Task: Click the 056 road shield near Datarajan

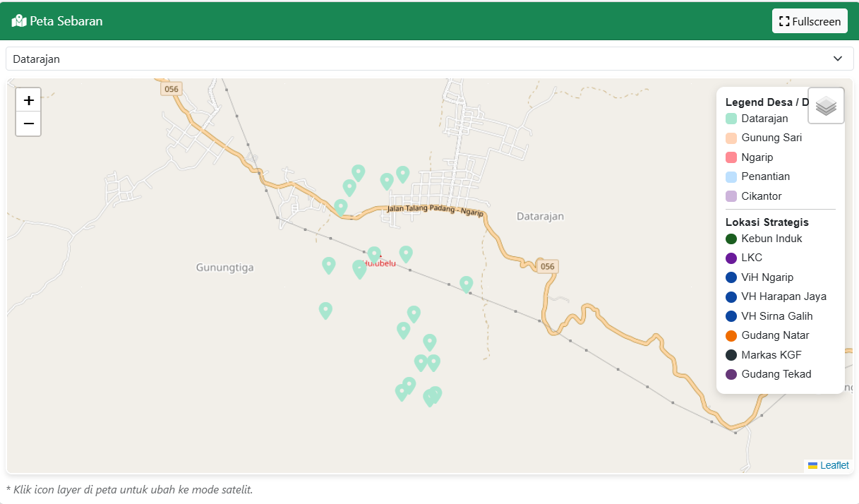Action: click(546, 266)
